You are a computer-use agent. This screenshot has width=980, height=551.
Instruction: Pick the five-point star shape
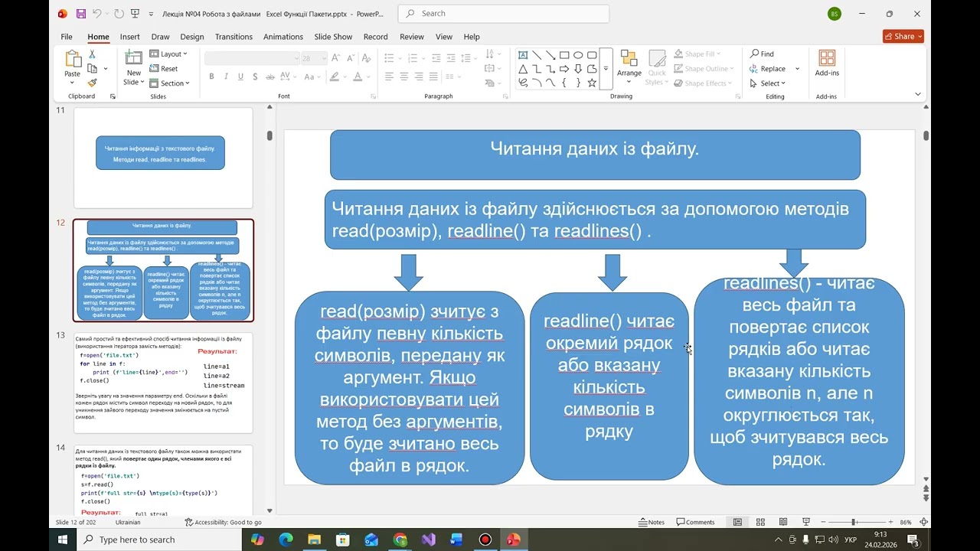point(592,83)
